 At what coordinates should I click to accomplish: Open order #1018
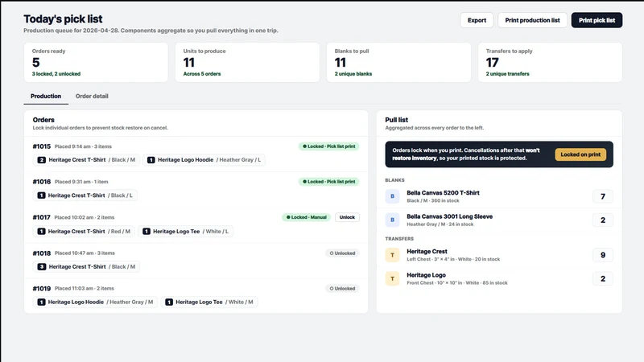[42, 253]
